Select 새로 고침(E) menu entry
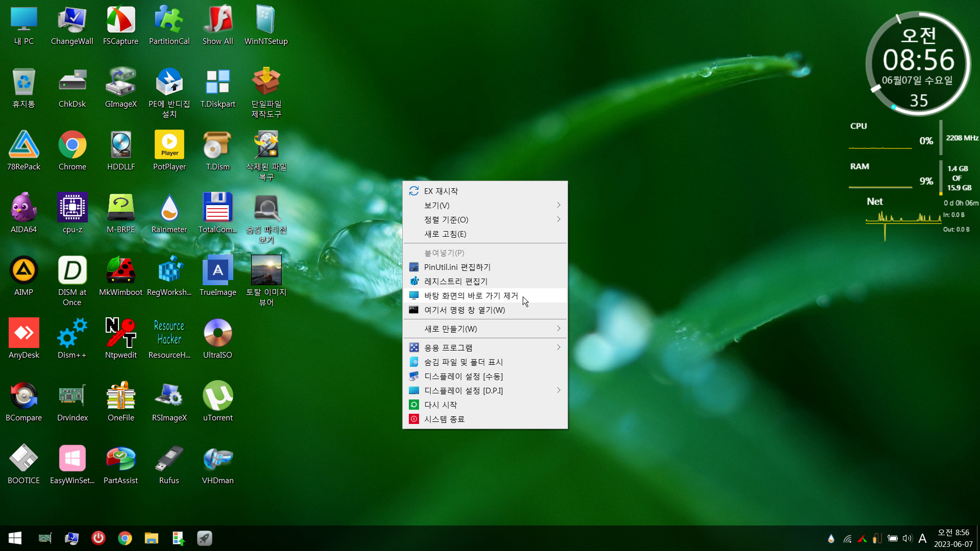 coord(485,234)
